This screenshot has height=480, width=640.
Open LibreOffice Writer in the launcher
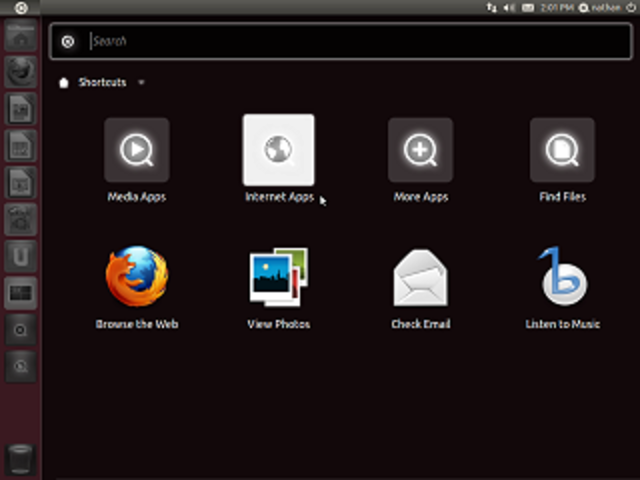pyautogui.click(x=21, y=109)
